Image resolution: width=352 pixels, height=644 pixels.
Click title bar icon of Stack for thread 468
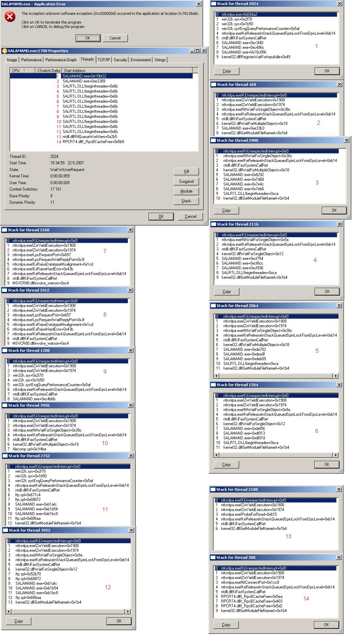coord(214,84)
